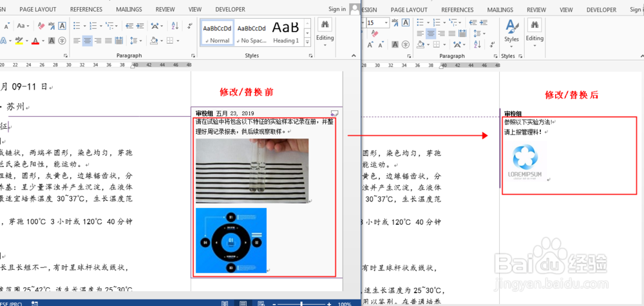Click 100% zoom level in status bar
Viewport: 644px width, 306px height.
345,304
